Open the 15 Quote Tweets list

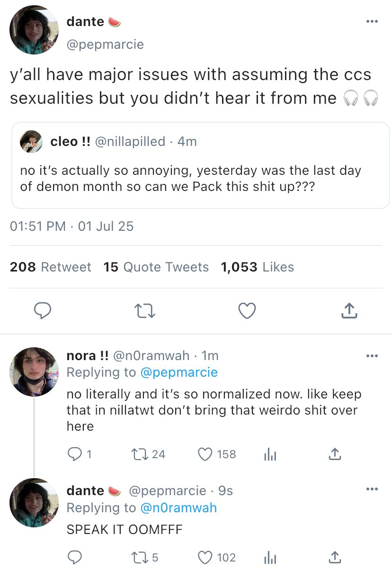click(156, 267)
